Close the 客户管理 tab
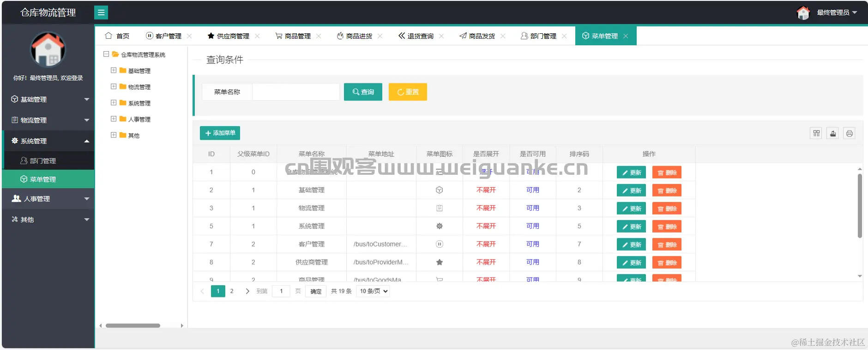This screenshot has width=868, height=350. tap(189, 36)
